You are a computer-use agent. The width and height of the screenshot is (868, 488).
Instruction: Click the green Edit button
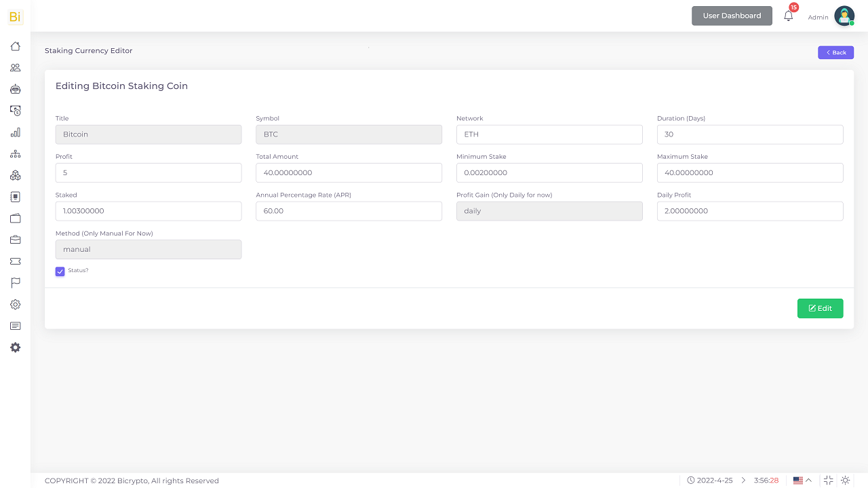point(820,308)
